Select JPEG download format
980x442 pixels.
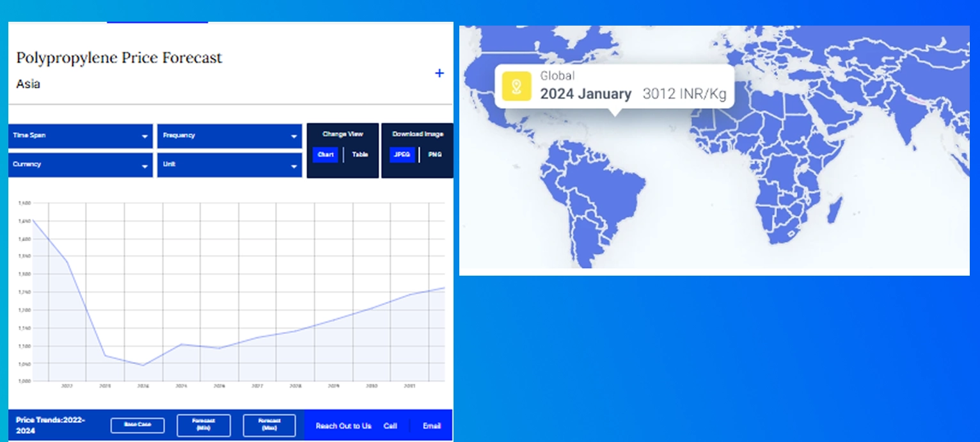tap(402, 155)
